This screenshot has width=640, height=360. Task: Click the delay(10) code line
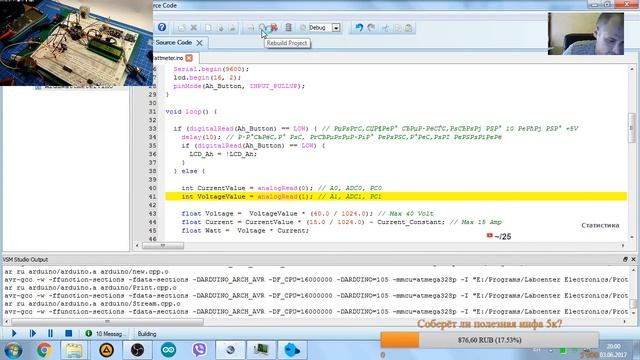[x=202, y=137]
